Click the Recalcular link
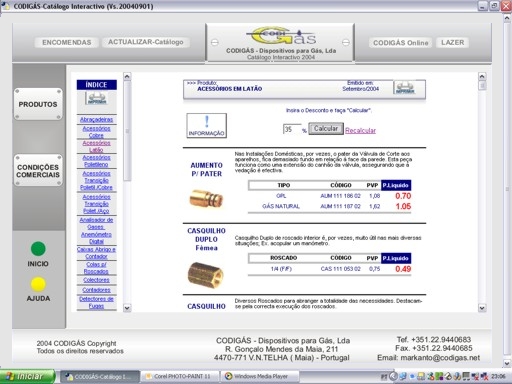Image resolution: width=512 pixels, height=384 pixels. (x=360, y=130)
